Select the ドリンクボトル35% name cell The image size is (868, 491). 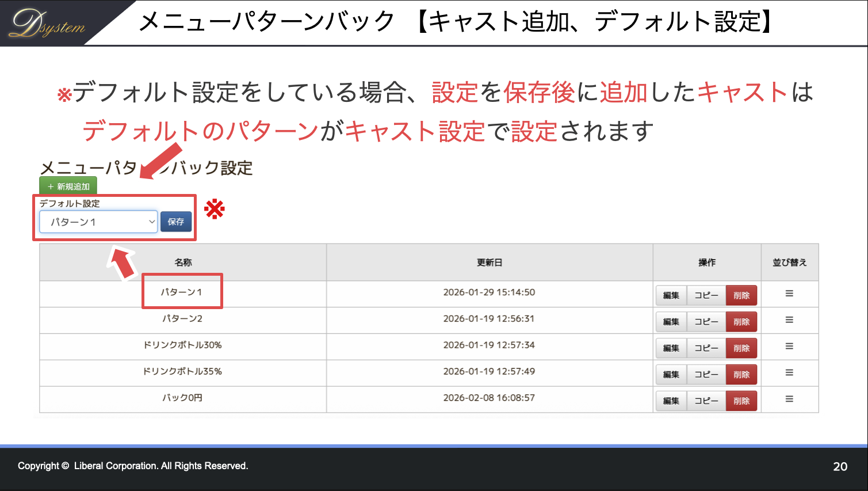[182, 372]
